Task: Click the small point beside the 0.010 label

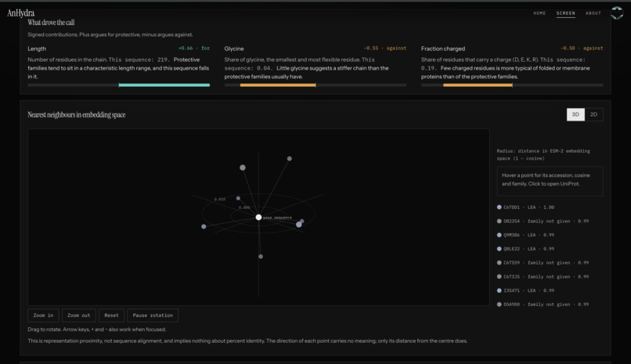Action: coord(238,198)
